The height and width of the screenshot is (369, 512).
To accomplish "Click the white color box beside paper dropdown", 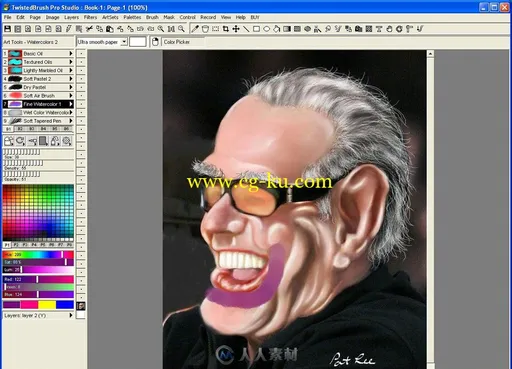I will click(x=138, y=42).
